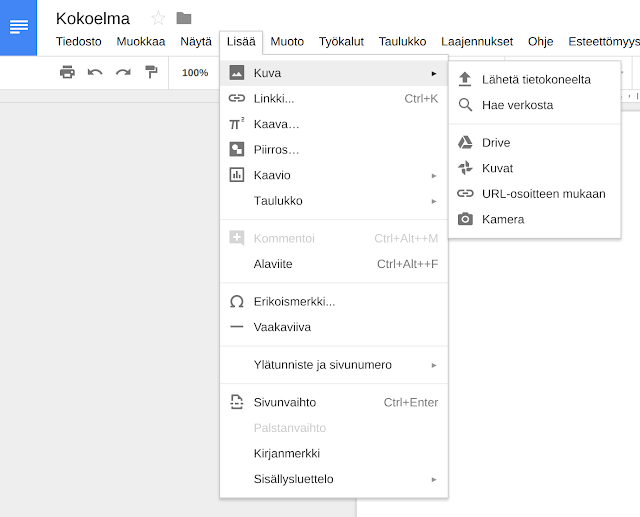
Task: Star the Kokoelma document
Action: tap(158, 18)
